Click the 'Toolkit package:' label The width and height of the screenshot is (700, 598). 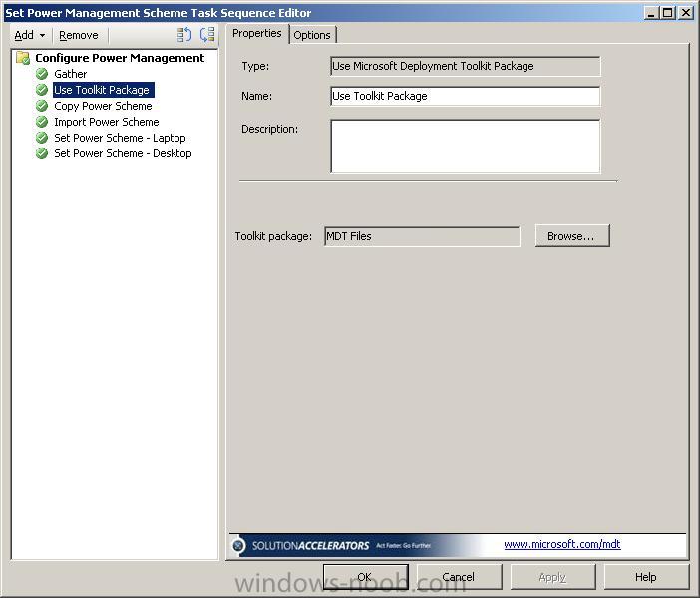273,236
